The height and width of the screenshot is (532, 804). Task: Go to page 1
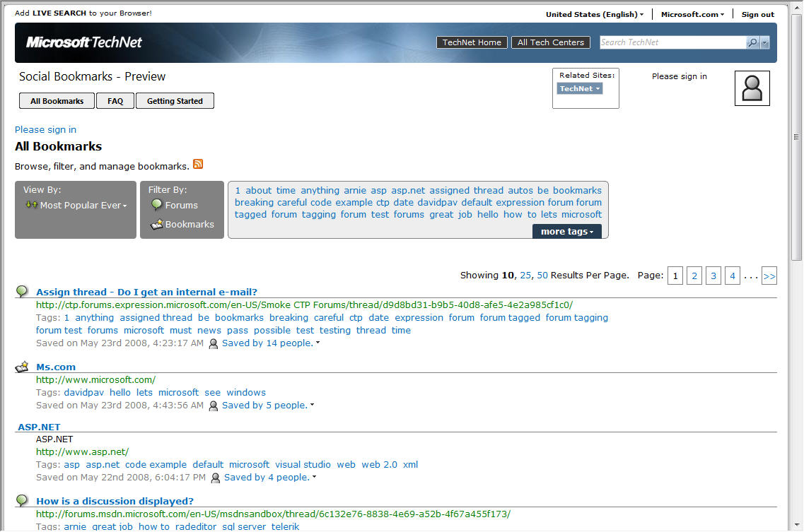pos(675,276)
